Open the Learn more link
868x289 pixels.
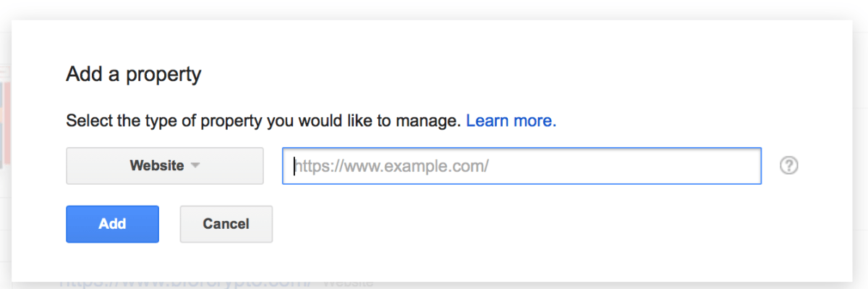511,121
